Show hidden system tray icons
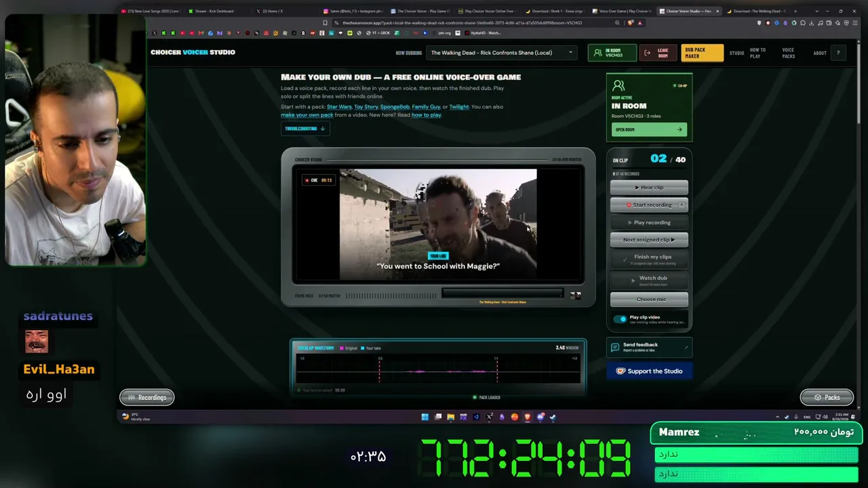868x488 pixels. 778,417
